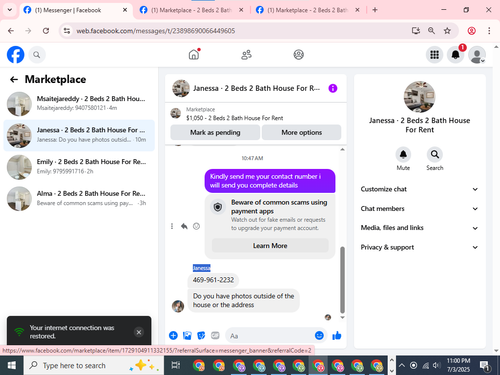The image size is (500, 375).
Task: Open emoji picker in message field
Action: [319, 335]
